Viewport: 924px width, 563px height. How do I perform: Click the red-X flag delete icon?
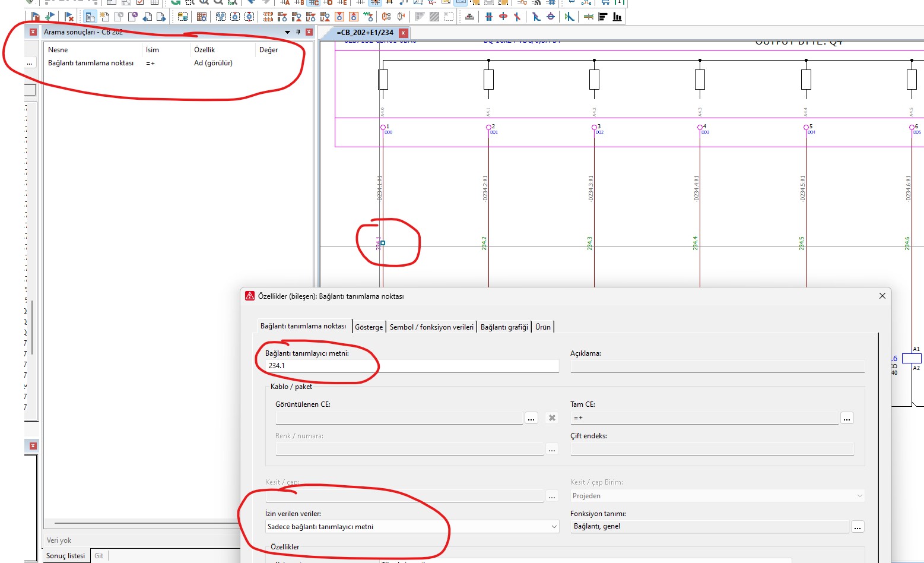tap(69, 17)
